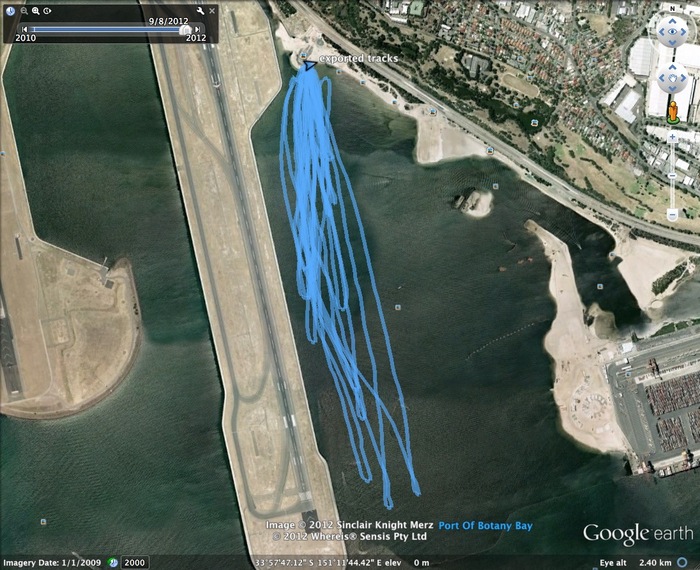Tilt view up with the look joystick
The width and height of the screenshot is (700, 570).
coord(672,21)
